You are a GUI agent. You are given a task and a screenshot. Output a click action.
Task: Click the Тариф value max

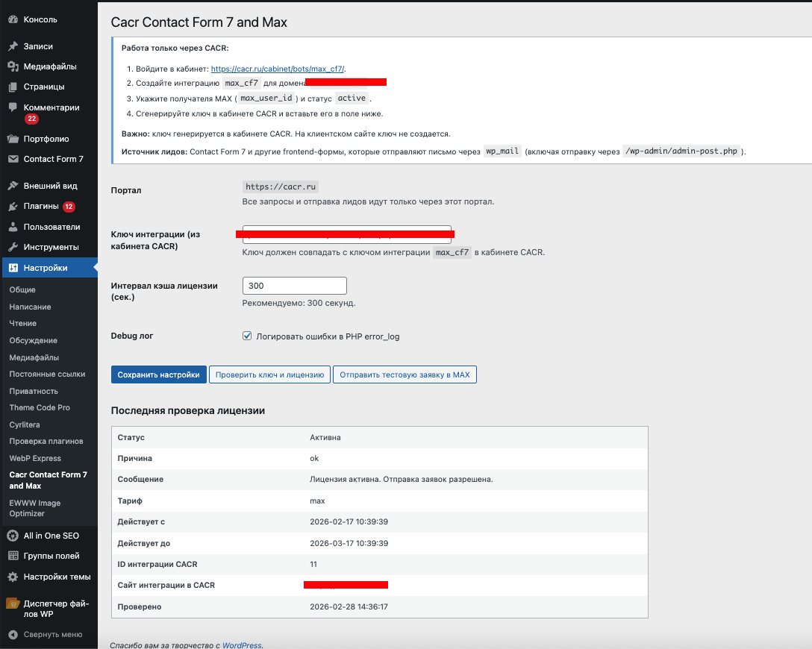317,501
